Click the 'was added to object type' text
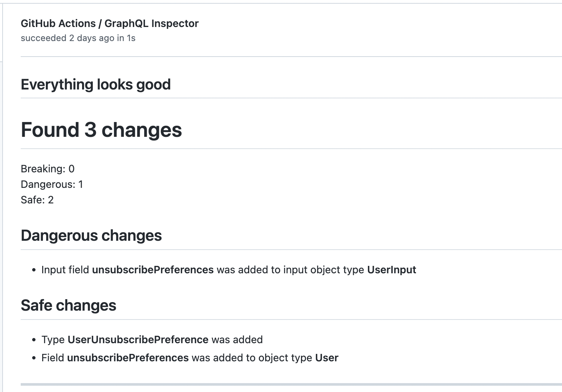562x392 pixels. pyautogui.click(x=252, y=358)
